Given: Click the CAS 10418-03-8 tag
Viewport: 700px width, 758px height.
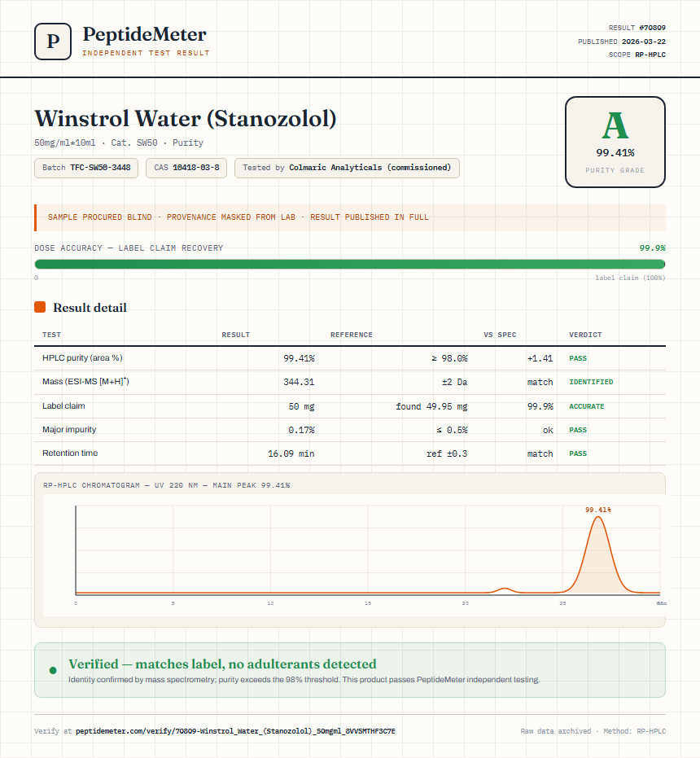Looking at the screenshot, I should coord(186,168).
